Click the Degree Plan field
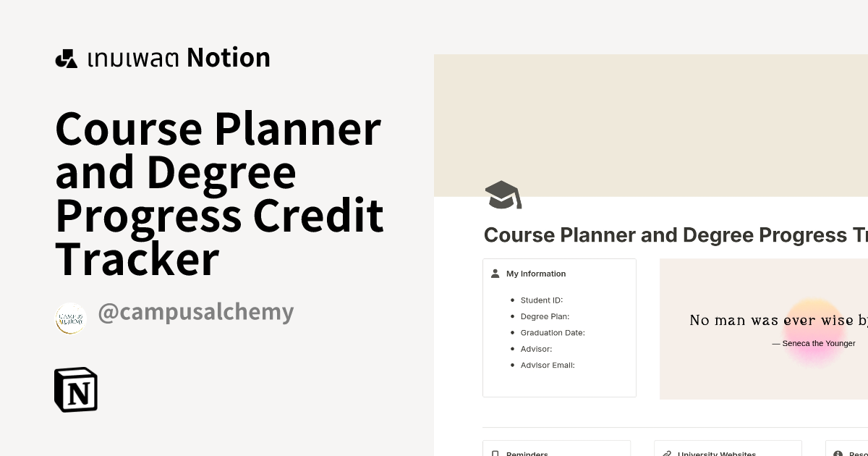 click(545, 316)
